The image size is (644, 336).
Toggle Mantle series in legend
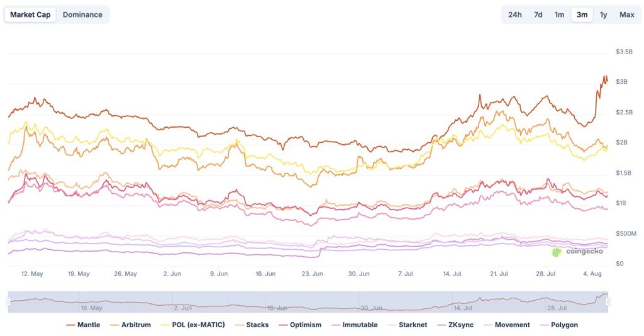[x=86, y=325]
